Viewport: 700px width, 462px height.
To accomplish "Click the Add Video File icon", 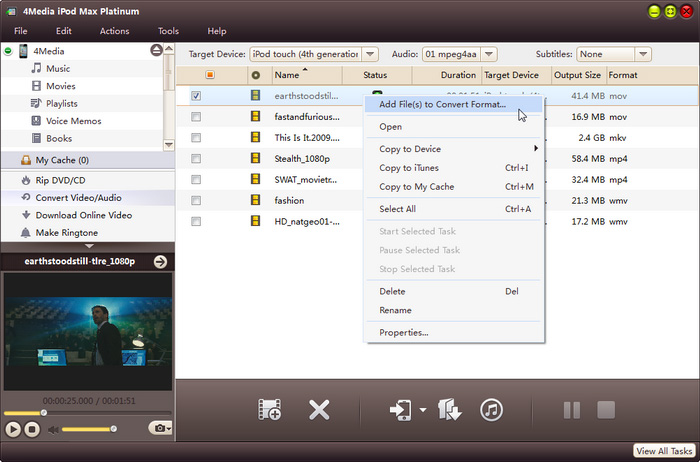I will [x=269, y=410].
